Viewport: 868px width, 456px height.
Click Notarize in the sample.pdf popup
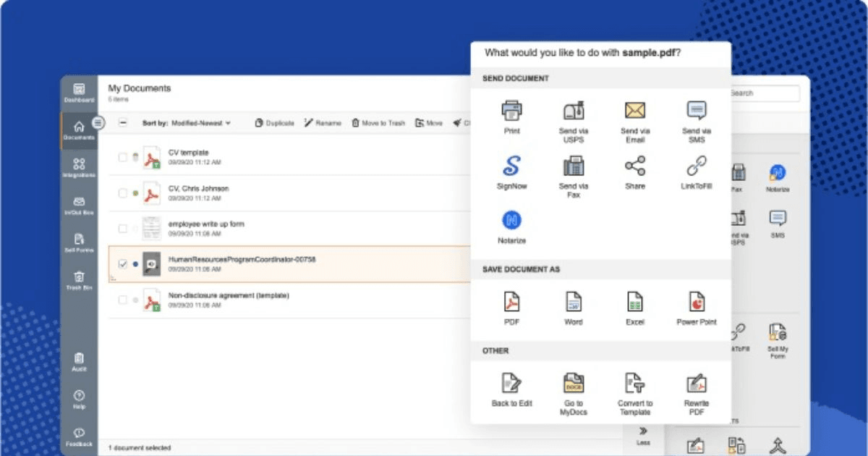[512, 227]
